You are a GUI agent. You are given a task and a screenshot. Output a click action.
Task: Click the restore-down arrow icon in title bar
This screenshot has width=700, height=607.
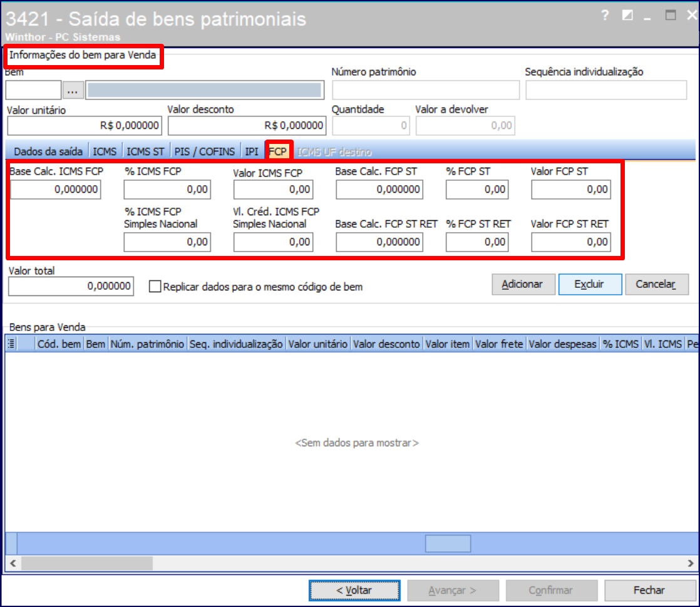tap(627, 15)
